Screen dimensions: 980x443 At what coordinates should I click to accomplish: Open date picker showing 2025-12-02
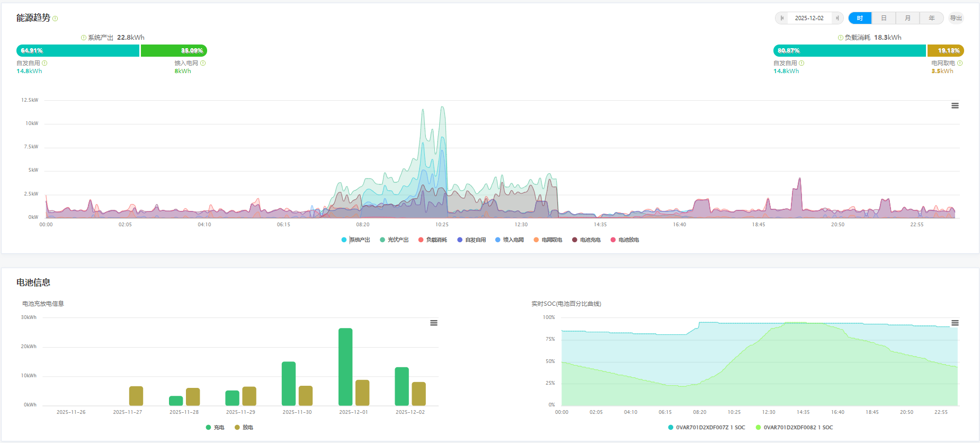pyautogui.click(x=809, y=18)
